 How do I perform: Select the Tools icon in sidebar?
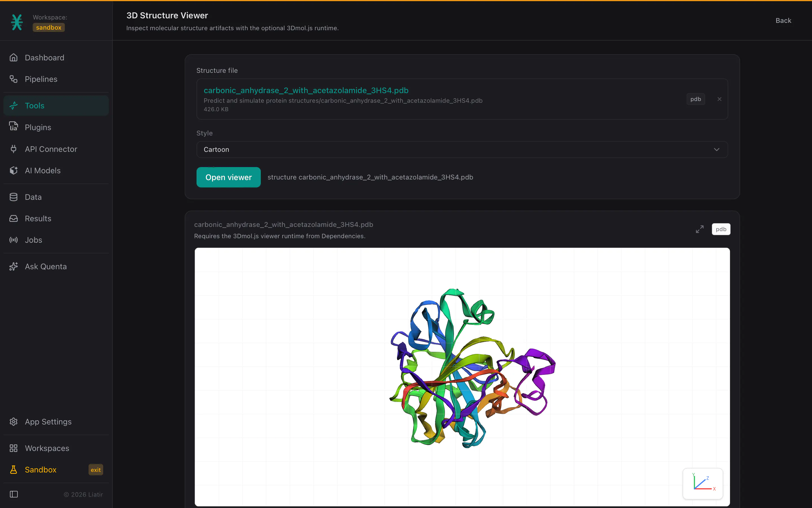pyautogui.click(x=14, y=106)
